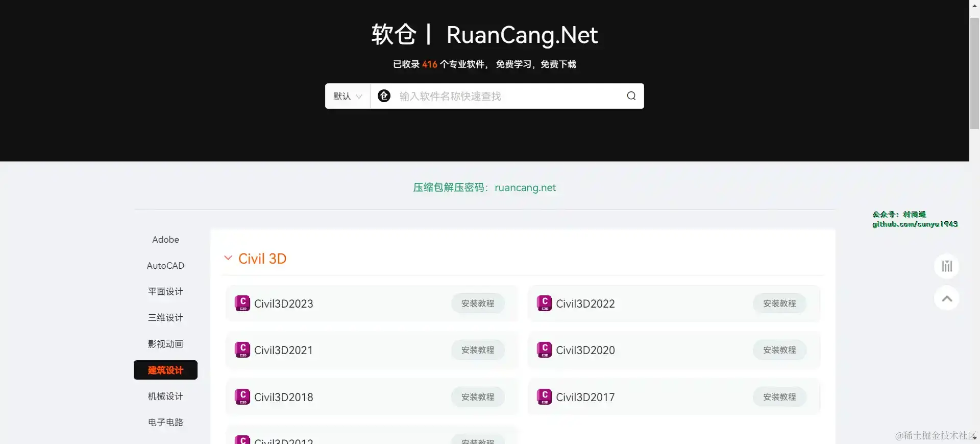Collapse the Civil 3D section chevron
980x444 pixels.
point(228,258)
